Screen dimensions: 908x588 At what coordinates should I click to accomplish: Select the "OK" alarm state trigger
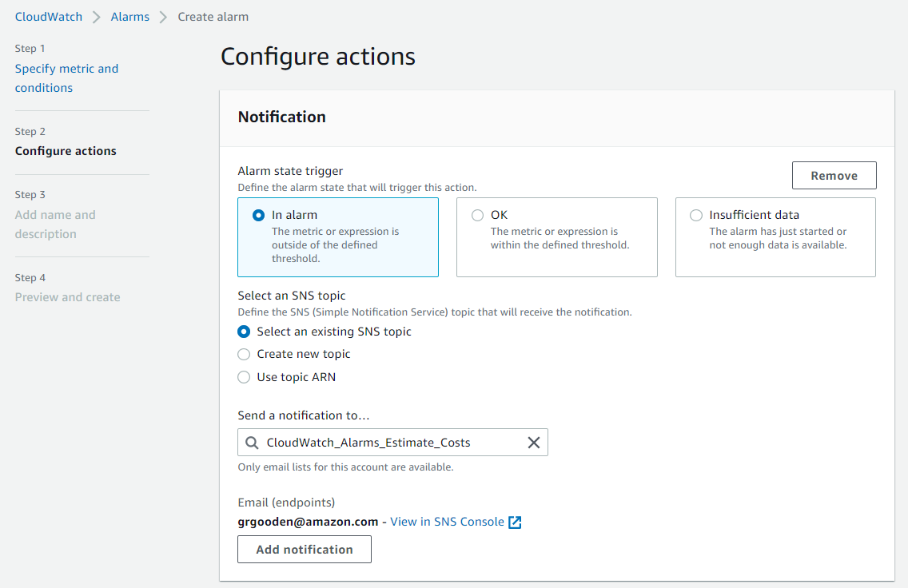476,214
